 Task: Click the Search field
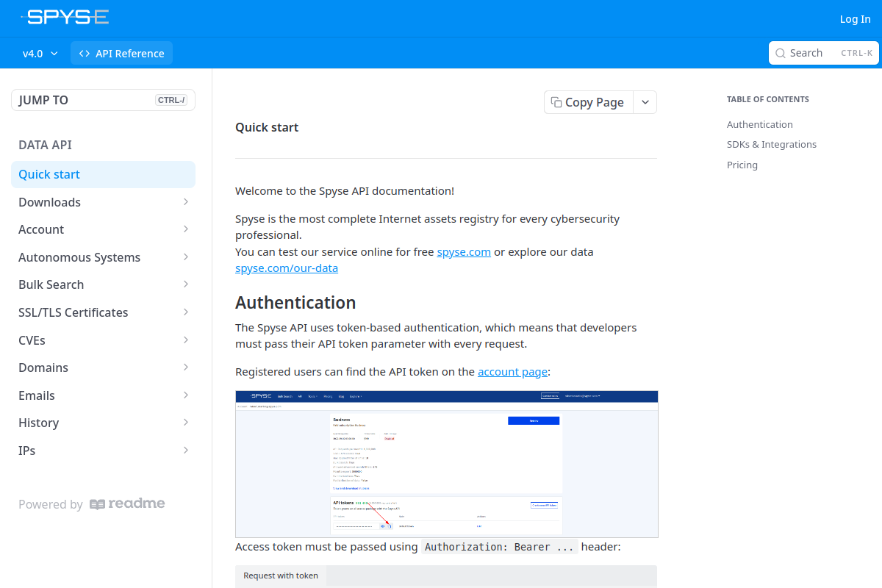click(x=824, y=53)
